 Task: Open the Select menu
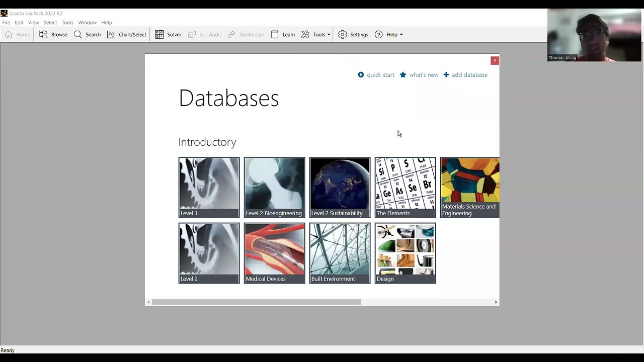(50, 23)
